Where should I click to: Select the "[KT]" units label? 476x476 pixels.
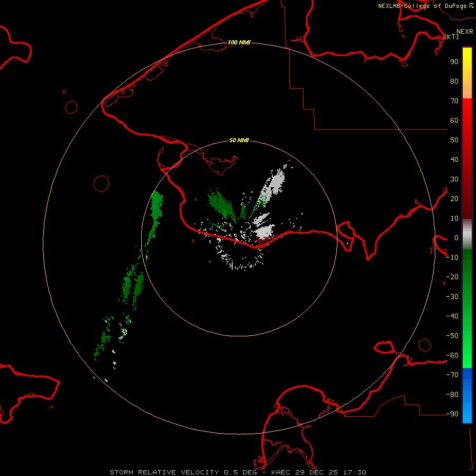coord(451,36)
